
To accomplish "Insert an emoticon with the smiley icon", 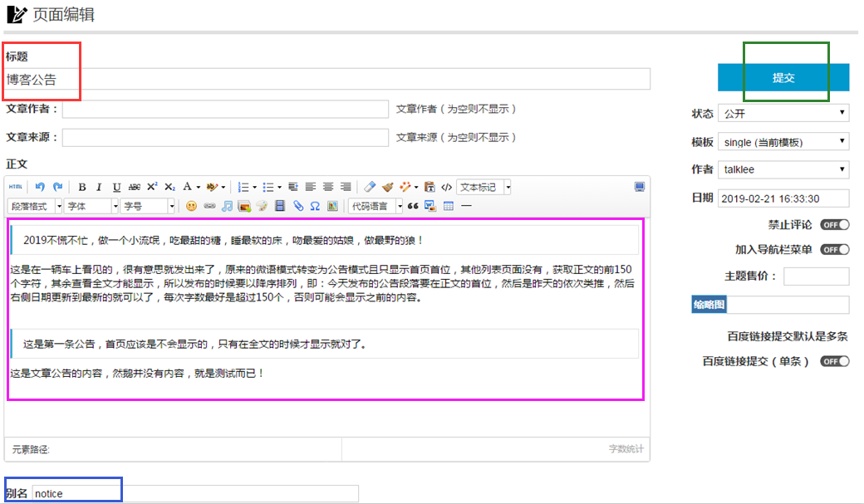I will coord(191,206).
